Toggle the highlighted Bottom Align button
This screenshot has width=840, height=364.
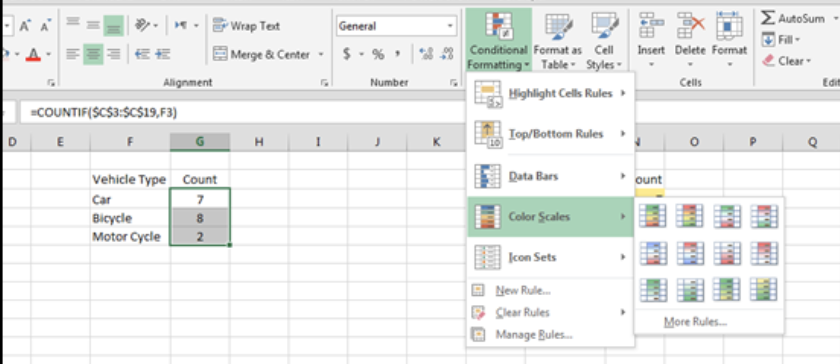click(x=114, y=25)
